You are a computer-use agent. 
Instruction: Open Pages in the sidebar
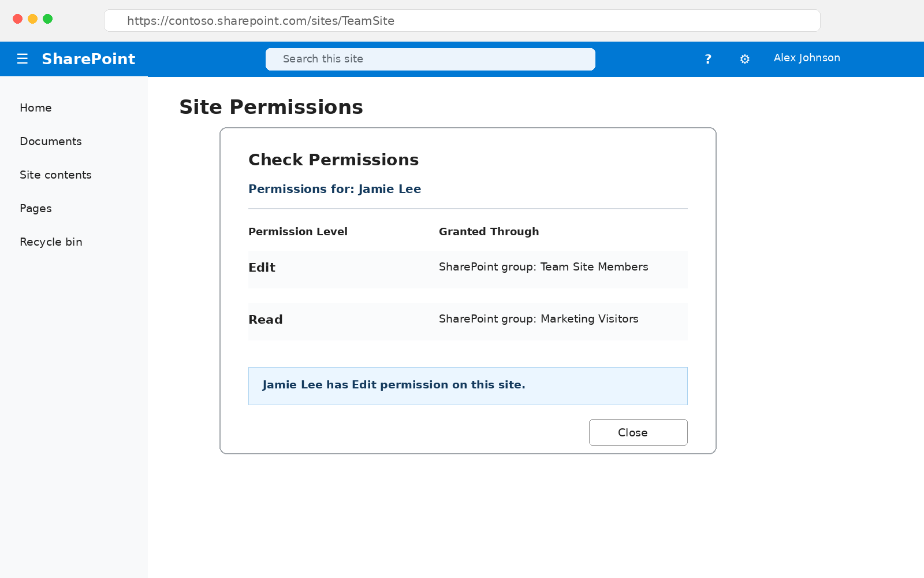tap(36, 209)
